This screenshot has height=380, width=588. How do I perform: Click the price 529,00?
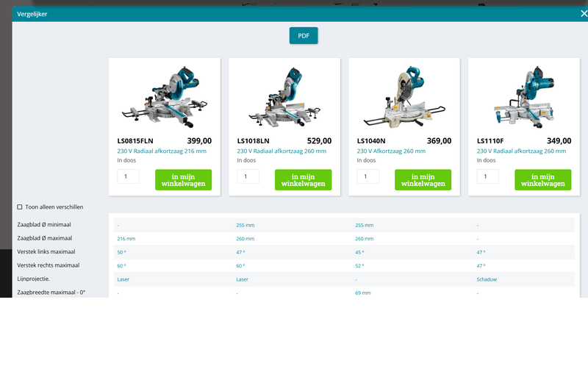tap(319, 140)
